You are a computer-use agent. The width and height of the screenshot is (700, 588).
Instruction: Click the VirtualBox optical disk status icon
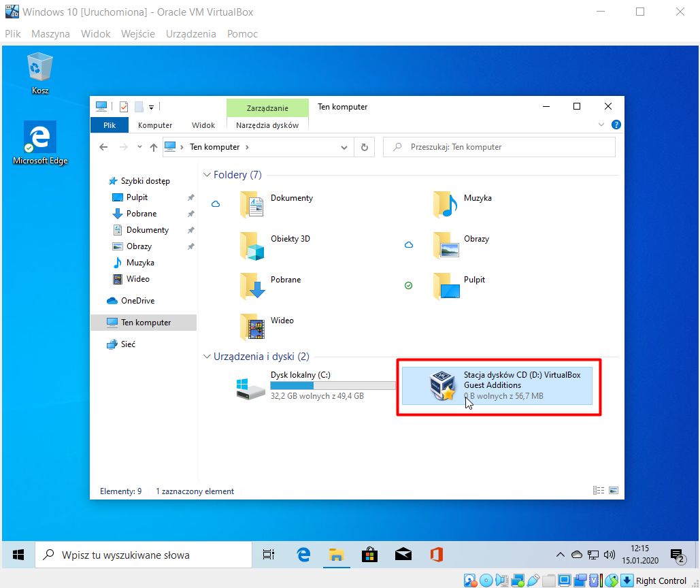point(486,581)
